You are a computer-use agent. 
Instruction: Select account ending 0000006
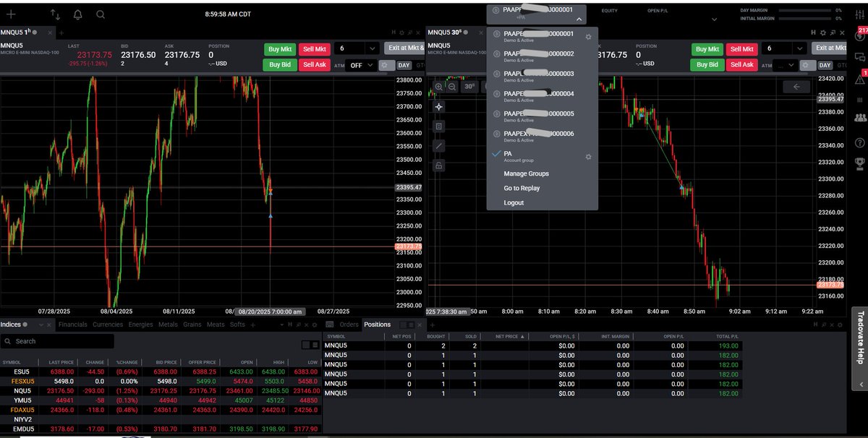[542, 136]
